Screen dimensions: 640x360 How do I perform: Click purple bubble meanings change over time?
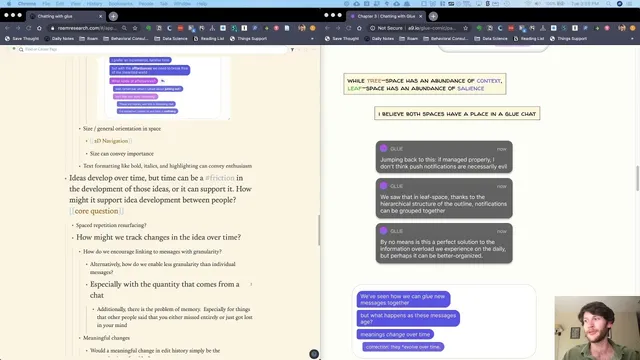395,334
